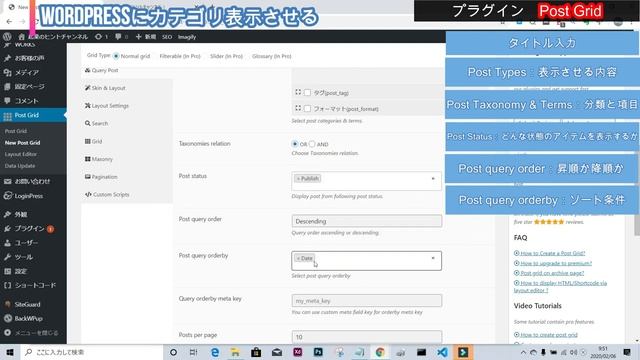Image resolution: width=640 pixels, height=360 pixels.
Task: Remove the Publish tag from Post status
Action: (298, 179)
